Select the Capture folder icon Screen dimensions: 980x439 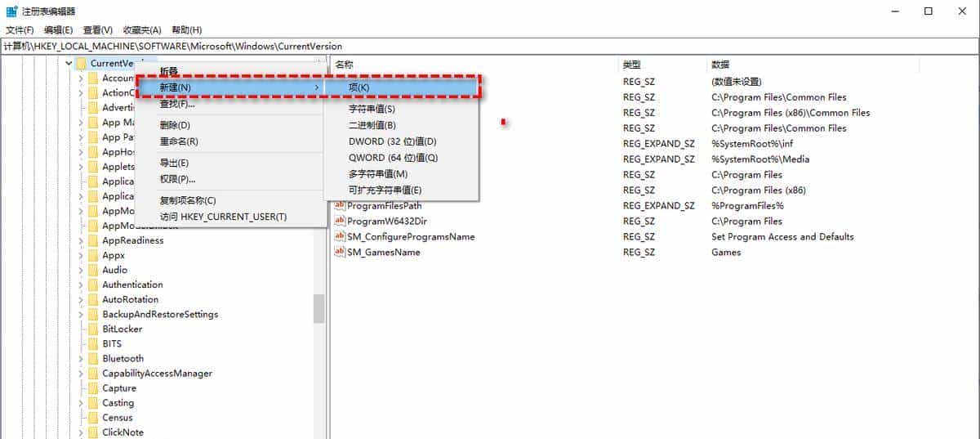point(93,387)
